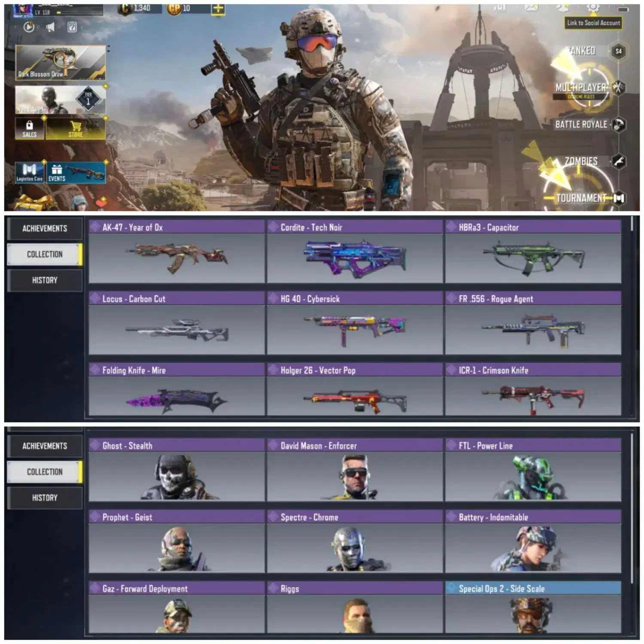Open the Dark Blossom Draw banner
Screen dimensions: 644x644
click(61, 63)
